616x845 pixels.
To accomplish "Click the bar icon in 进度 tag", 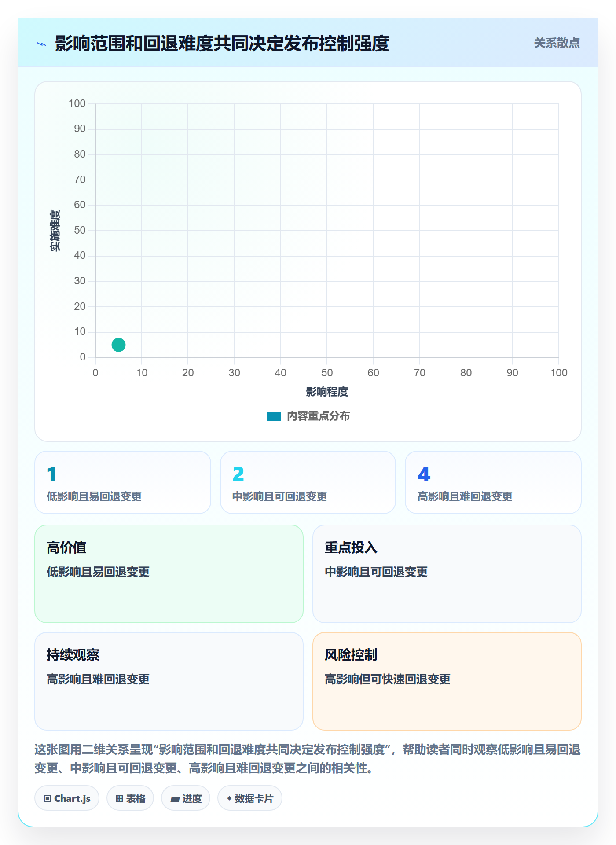I will 175,799.
